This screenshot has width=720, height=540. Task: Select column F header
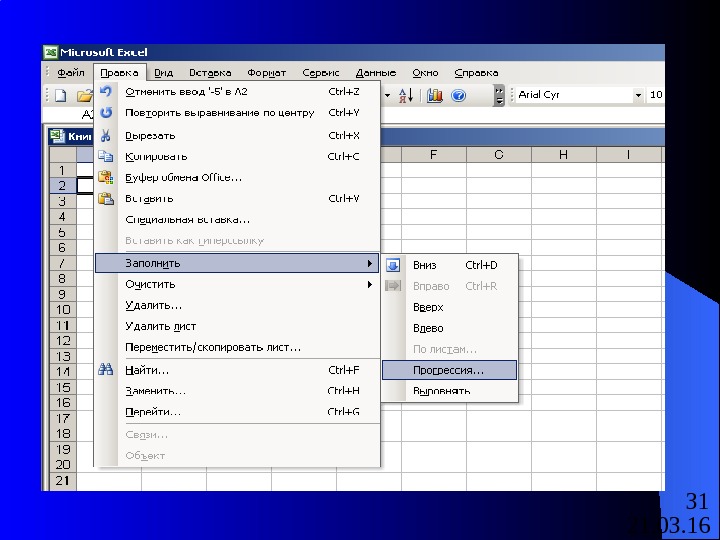click(433, 155)
